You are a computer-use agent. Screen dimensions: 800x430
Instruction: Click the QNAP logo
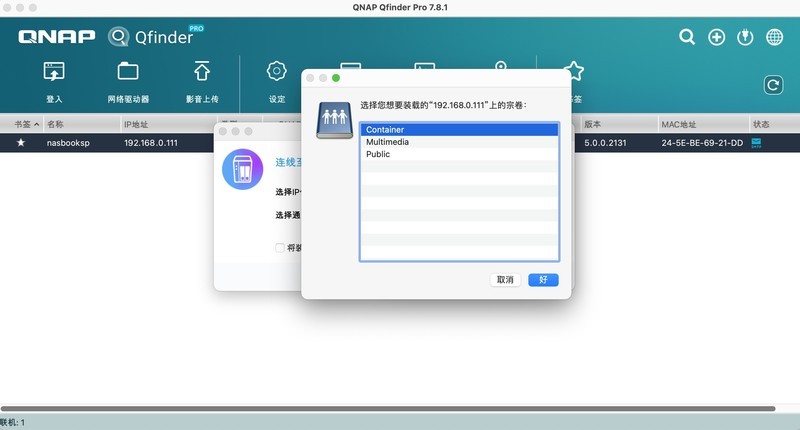[x=57, y=36]
